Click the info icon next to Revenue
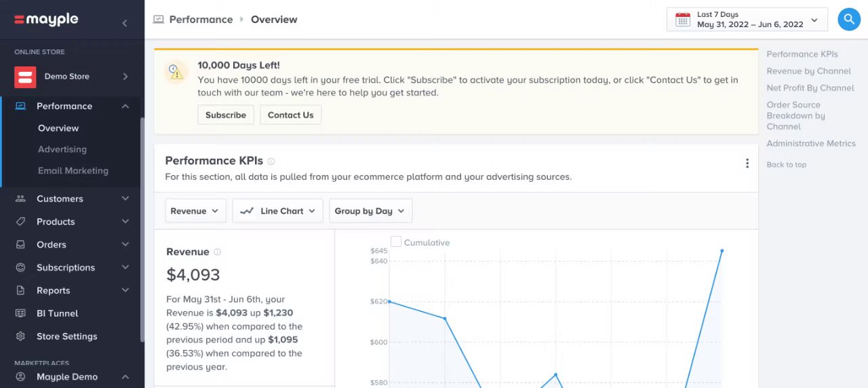 tap(217, 252)
